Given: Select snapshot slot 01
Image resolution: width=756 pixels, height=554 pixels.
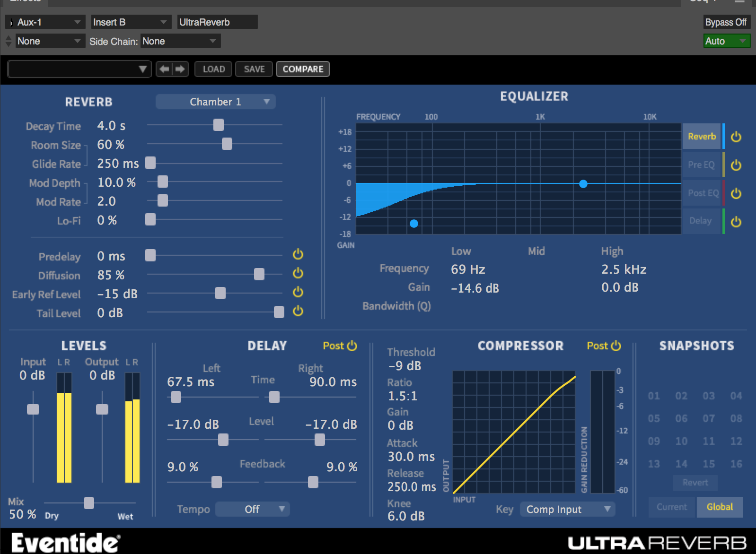Looking at the screenshot, I should (654, 396).
